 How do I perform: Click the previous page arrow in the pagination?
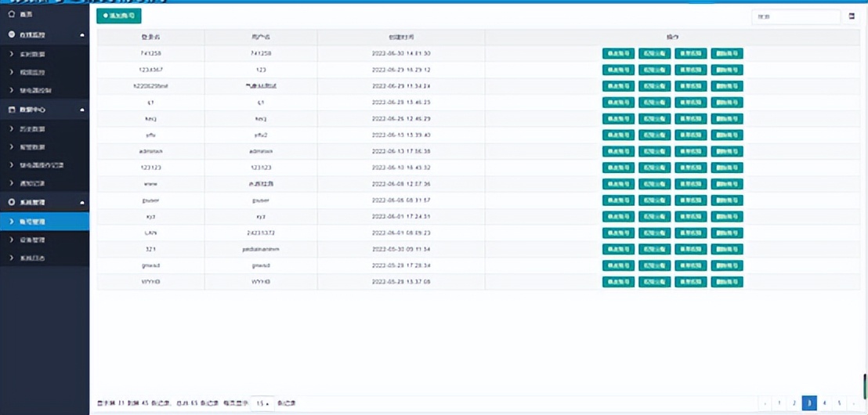(765, 403)
